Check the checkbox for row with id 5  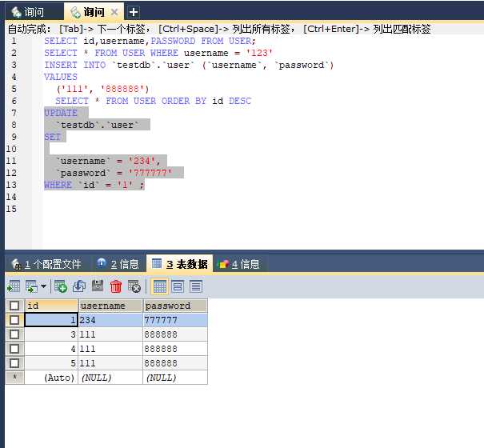coord(14,363)
